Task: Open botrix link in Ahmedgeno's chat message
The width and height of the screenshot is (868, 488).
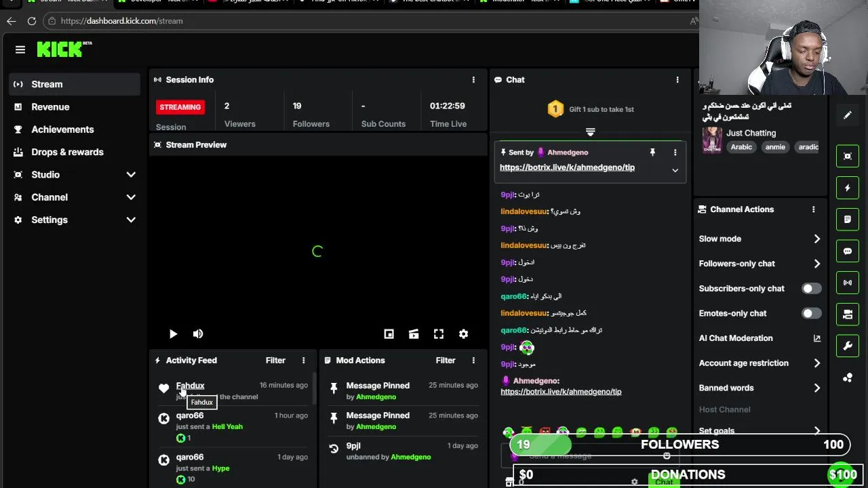Action: pyautogui.click(x=561, y=392)
